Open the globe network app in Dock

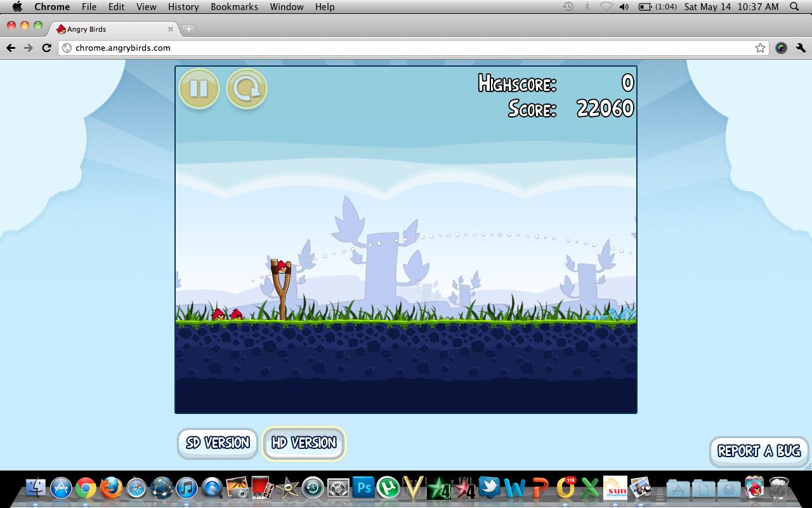[162, 488]
